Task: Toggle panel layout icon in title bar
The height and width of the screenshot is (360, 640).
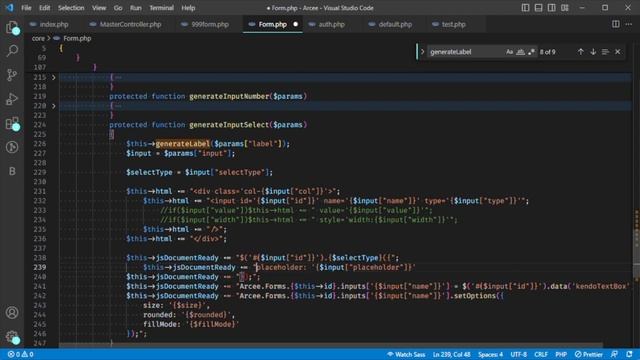Action: coord(538,8)
